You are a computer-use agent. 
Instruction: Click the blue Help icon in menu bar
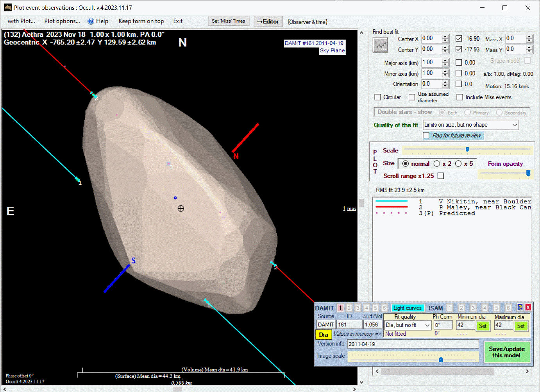coord(91,21)
